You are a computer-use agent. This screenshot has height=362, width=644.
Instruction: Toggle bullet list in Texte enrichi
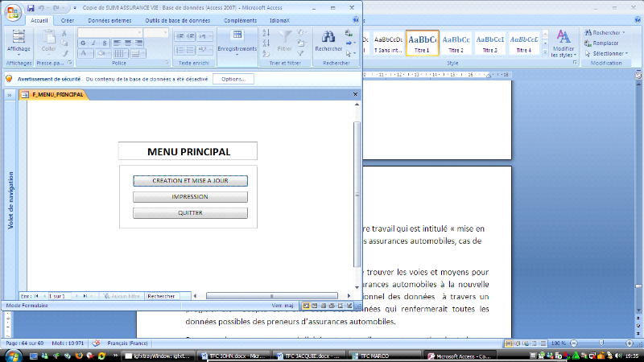pyautogui.click(x=190, y=50)
